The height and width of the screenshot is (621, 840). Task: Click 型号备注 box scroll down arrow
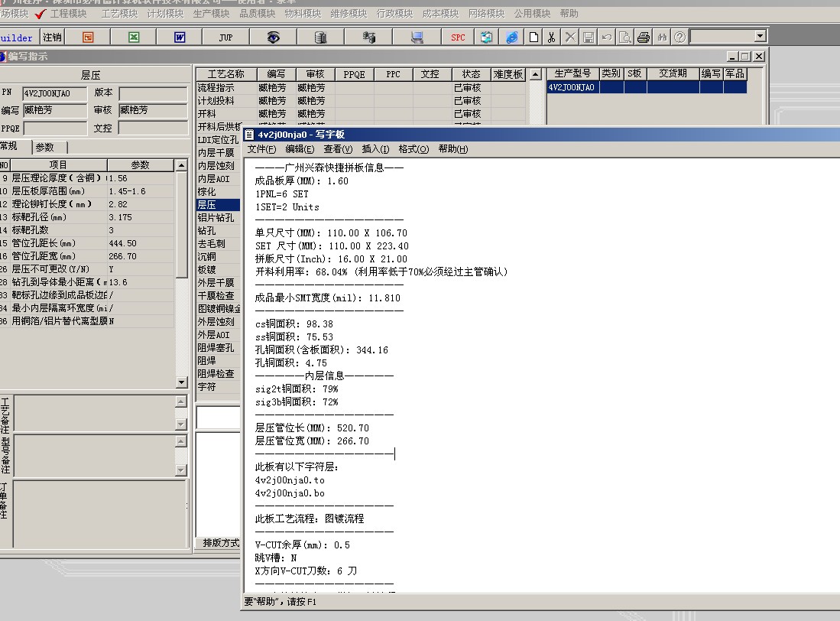181,470
